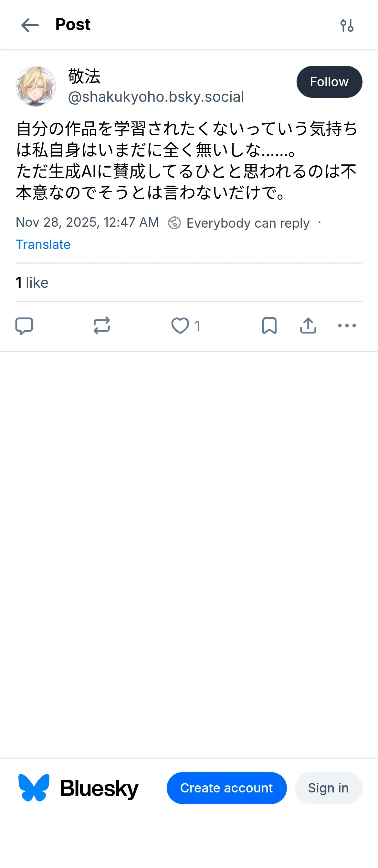Viewport: 378px width, 868px height.
Task: Open the three-dot more options menu
Action: tap(347, 326)
